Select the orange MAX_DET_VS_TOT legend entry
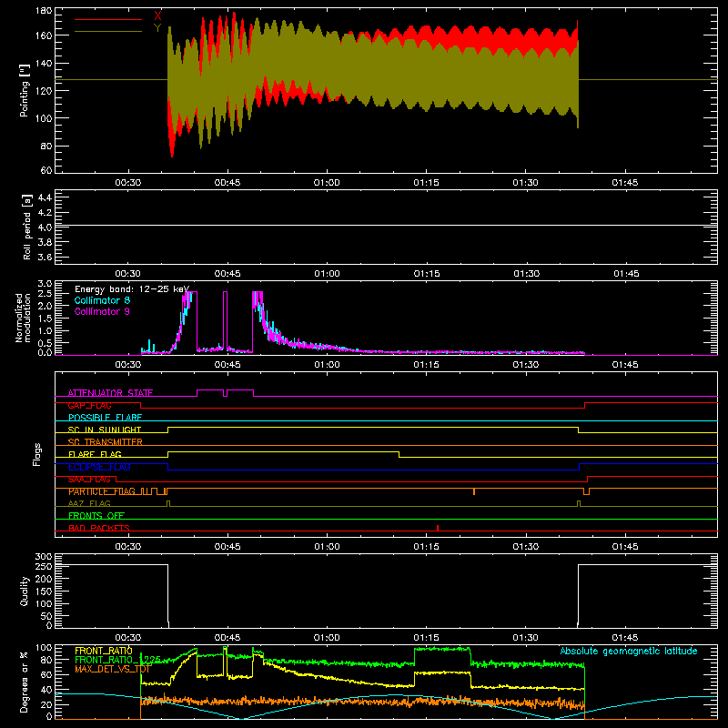 (x=113, y=669)
